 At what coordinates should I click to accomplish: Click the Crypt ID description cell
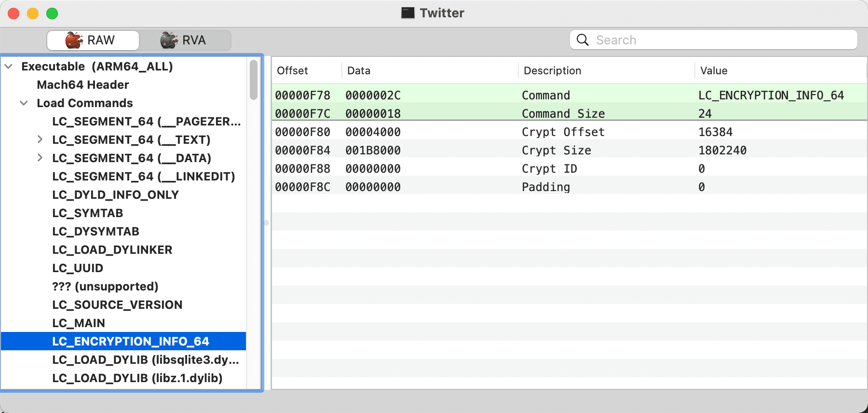tap(549, 169)
